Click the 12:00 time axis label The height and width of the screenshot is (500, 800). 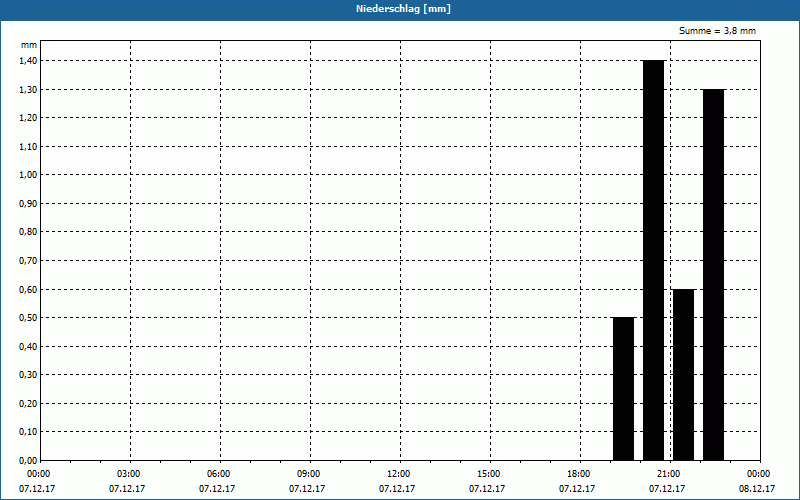click(x=400, y=474)
